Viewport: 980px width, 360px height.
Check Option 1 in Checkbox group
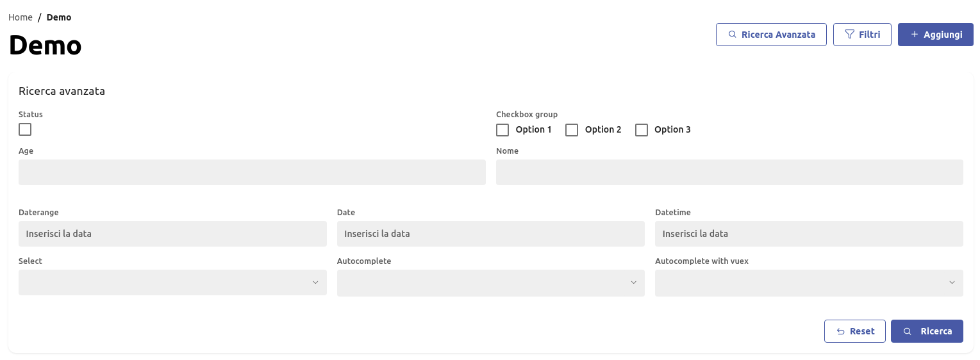click(502, 130)
